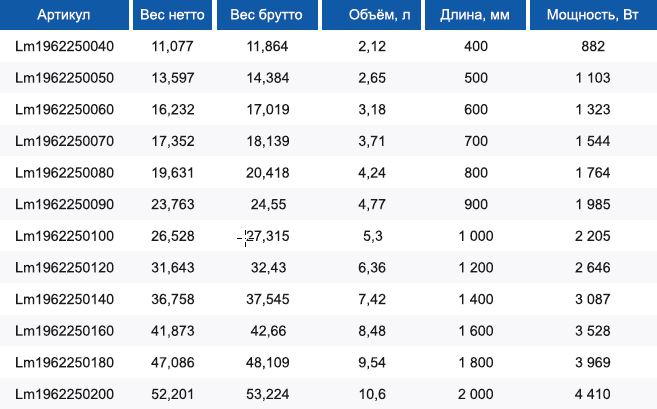Select length value 1 000

click(x=476, y=236)
